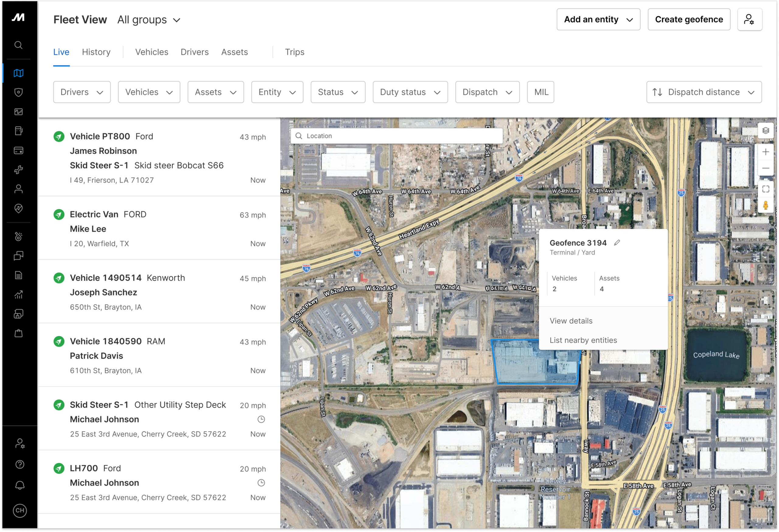Select View details for Geofence 3194
This screenshot has height=532, width=779.
(x=571, y=321)
